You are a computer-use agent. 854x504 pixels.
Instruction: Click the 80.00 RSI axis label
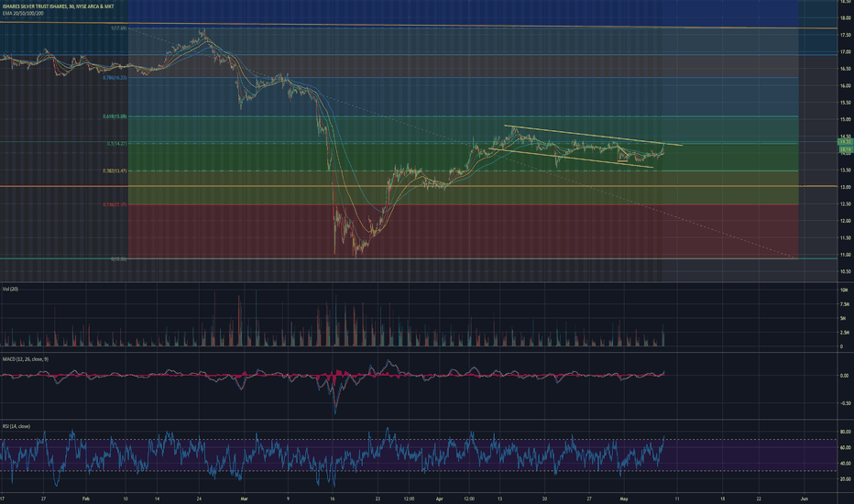click(845, 432)
